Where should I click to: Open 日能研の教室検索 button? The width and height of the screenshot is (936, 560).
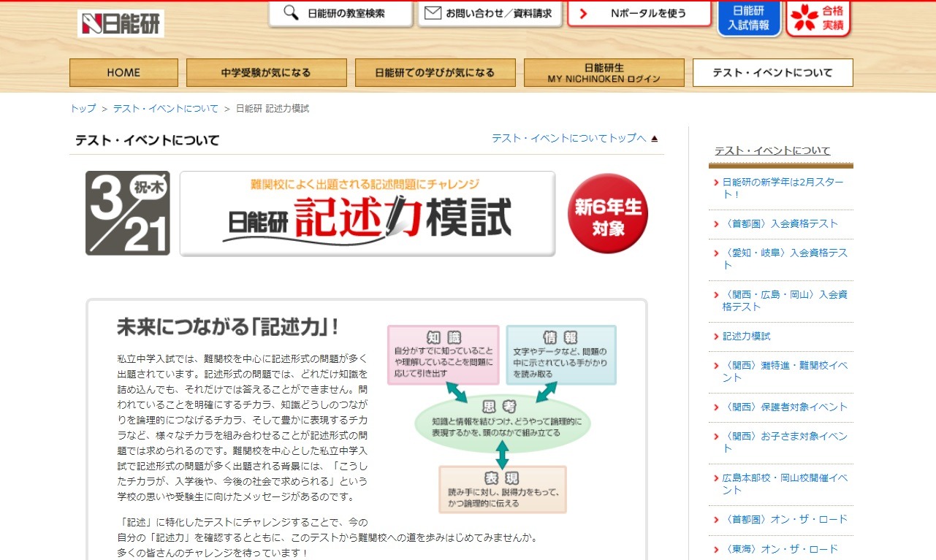coord(340,13)
